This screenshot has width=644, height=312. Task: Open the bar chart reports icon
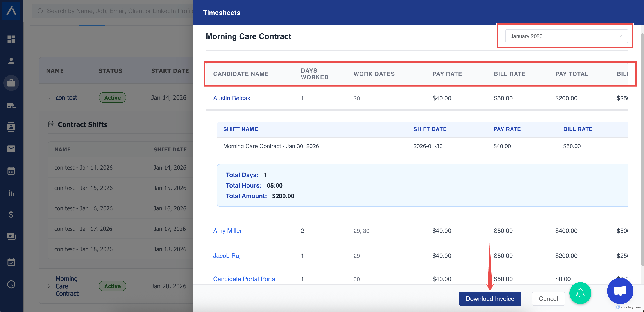11,193
